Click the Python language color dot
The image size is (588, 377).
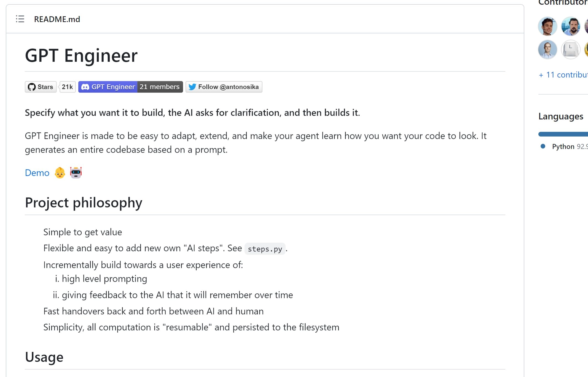click(543, 147)
